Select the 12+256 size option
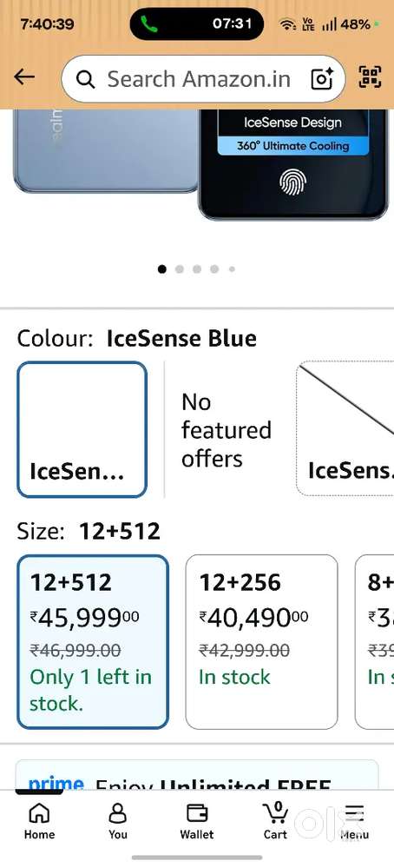 [261, 642]
